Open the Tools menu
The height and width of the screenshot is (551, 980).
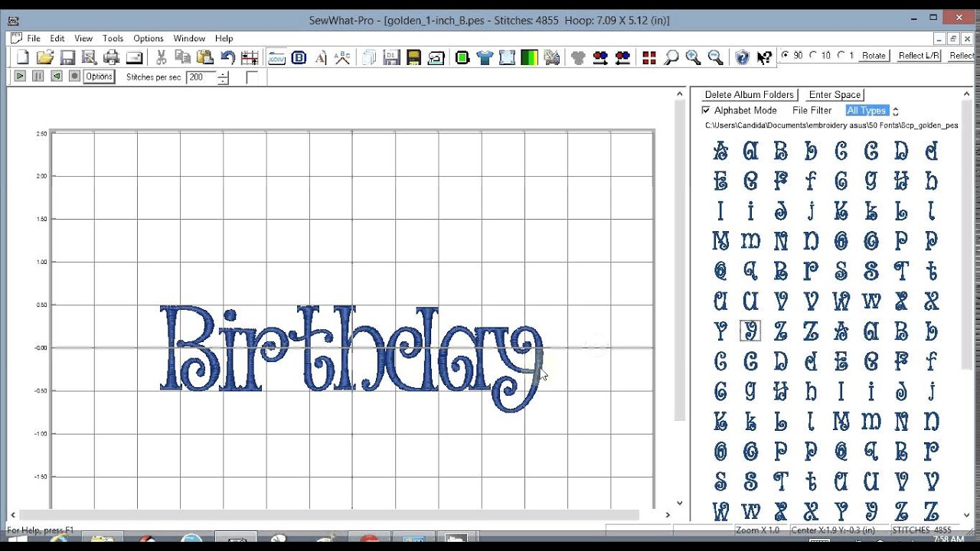[x=113, y=38]
